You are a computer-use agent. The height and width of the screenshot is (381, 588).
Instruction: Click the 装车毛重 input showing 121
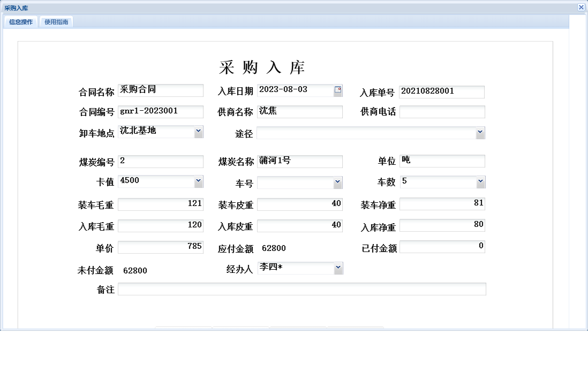tap(161, 204)
